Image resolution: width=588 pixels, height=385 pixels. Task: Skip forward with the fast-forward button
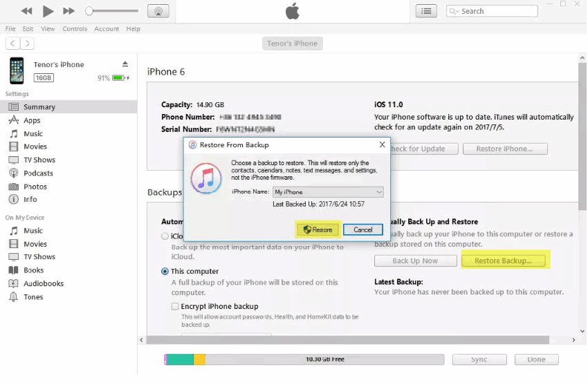[68, 11]
